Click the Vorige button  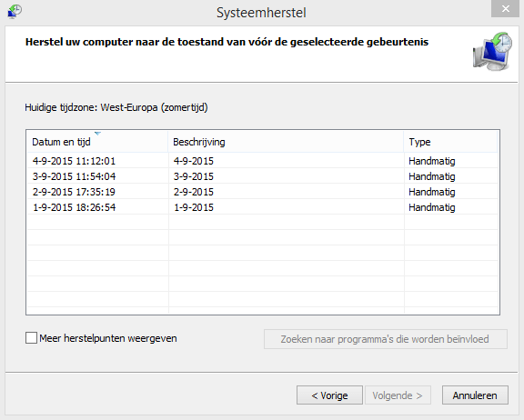click(x=329, y=395)
